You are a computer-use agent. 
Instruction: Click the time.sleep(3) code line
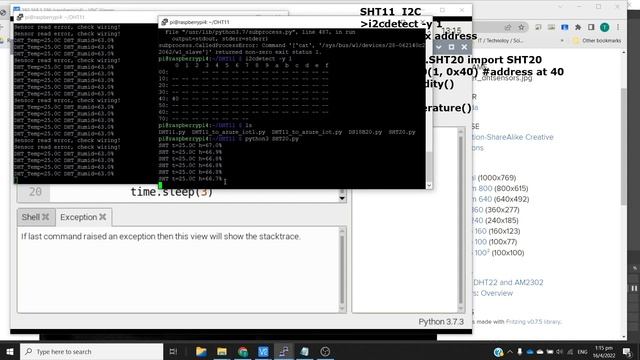[171, 192]
